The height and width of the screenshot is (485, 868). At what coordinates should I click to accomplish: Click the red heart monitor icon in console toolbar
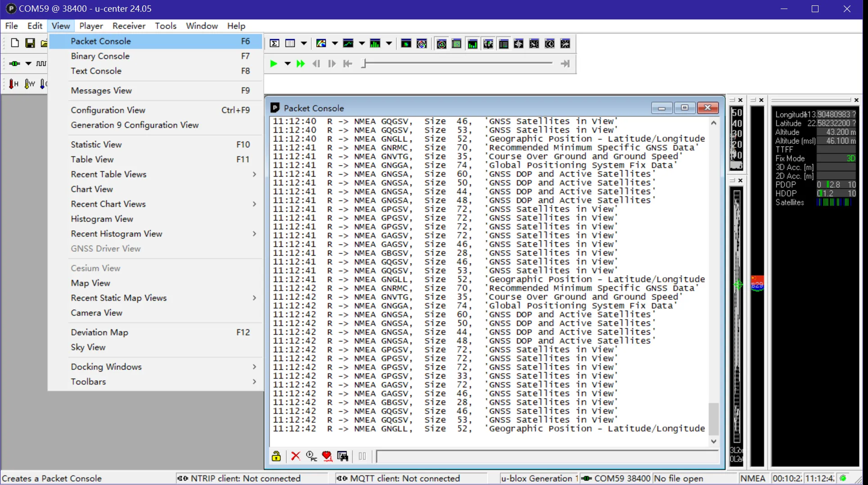pos(327,456)
